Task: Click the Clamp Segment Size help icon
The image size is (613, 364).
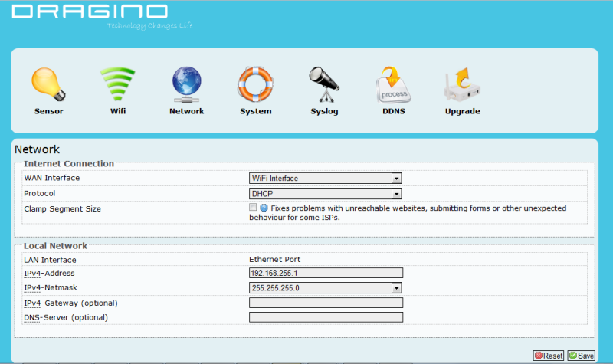Action: pos(264,208)
